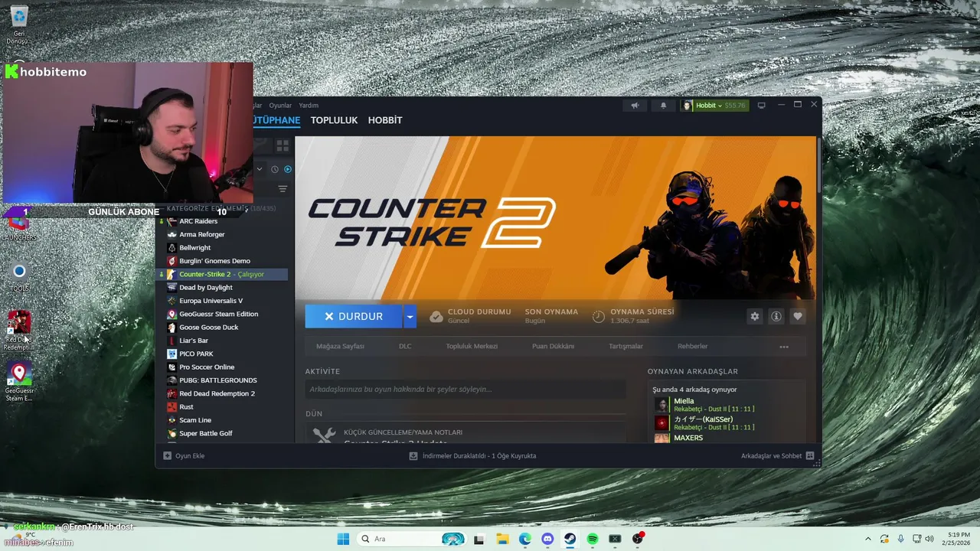Open the Mağaza Sayfası link
Screen dimensions: 980x551
[x=340, y=347]
